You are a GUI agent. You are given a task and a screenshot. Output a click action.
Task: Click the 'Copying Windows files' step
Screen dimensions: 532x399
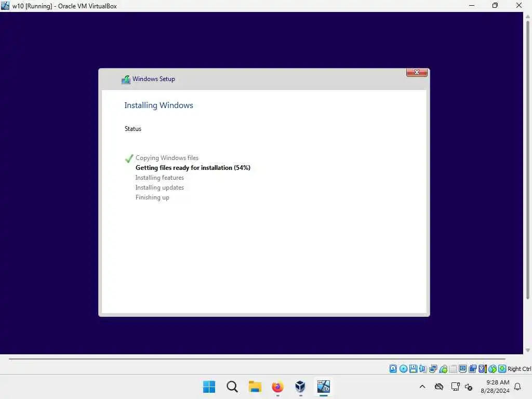point(167,158)
